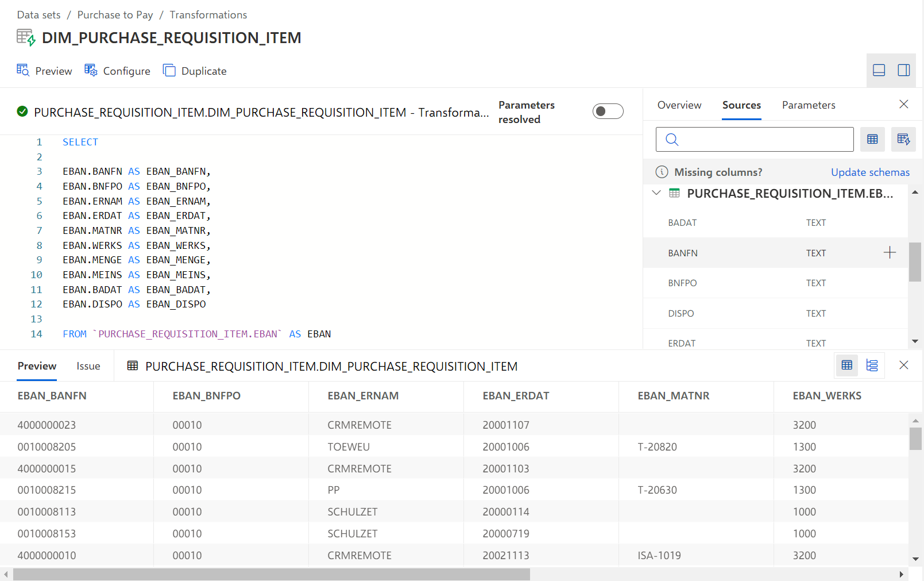Click the Purchase to Pay breadcrumb link
Screen dimensions: 924x581
point(115,15)
